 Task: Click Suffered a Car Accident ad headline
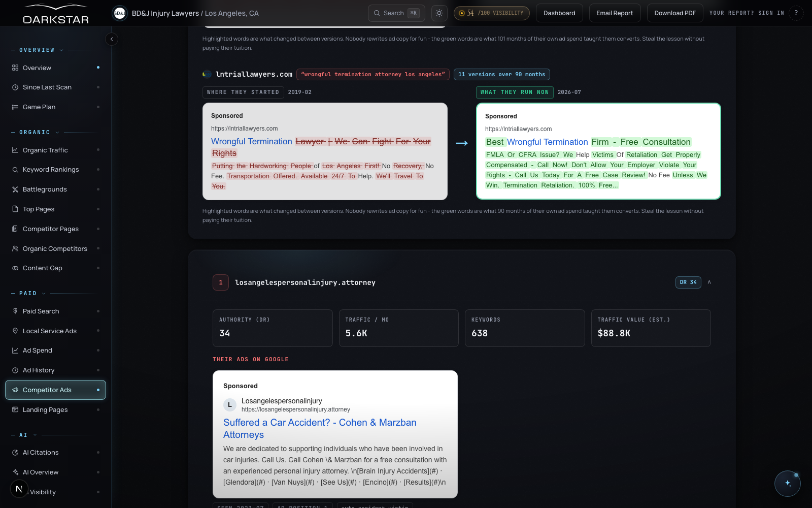pyautogui.click(x=320, y=428)
